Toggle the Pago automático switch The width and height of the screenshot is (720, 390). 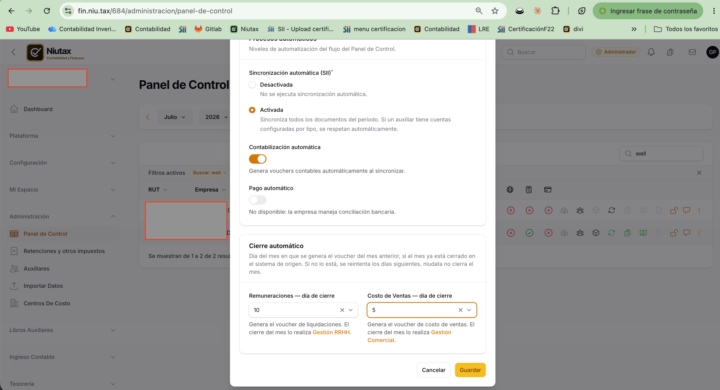point(258,200)
